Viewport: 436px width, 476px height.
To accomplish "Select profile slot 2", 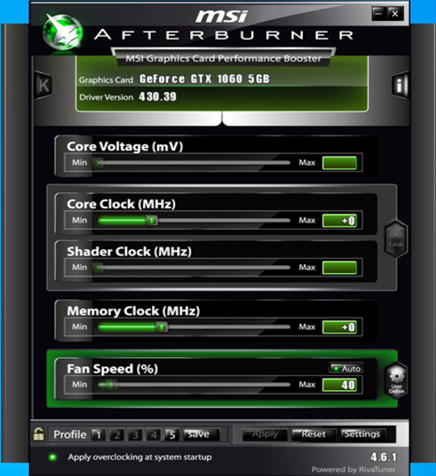I will [117, 435].
